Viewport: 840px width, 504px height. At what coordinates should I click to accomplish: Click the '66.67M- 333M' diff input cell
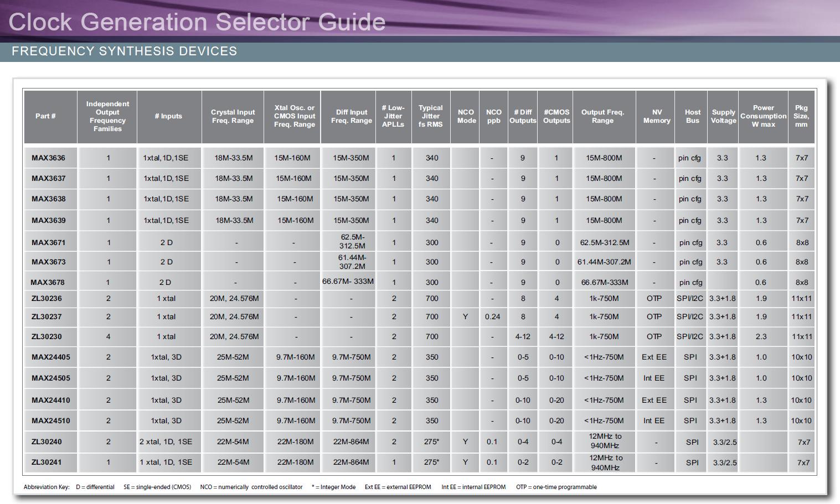coord(348,281)
